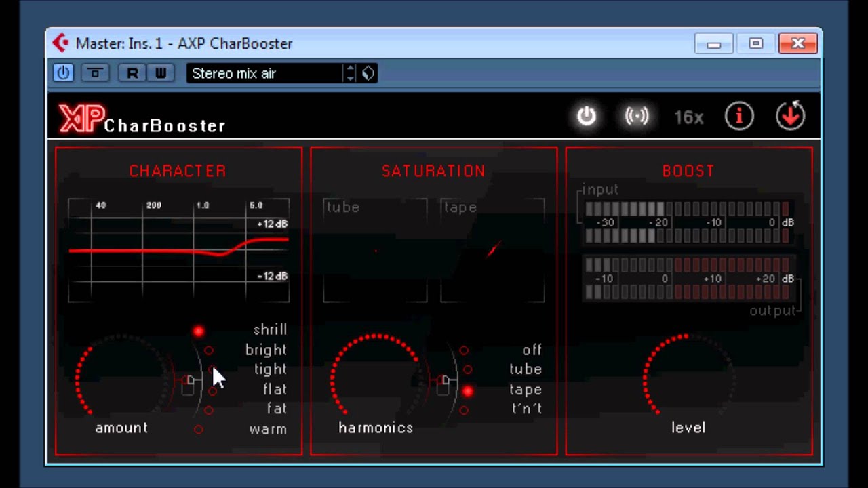868x488 pixels.
Task: Toggle the plugin power button in the header
Action: 587,117
